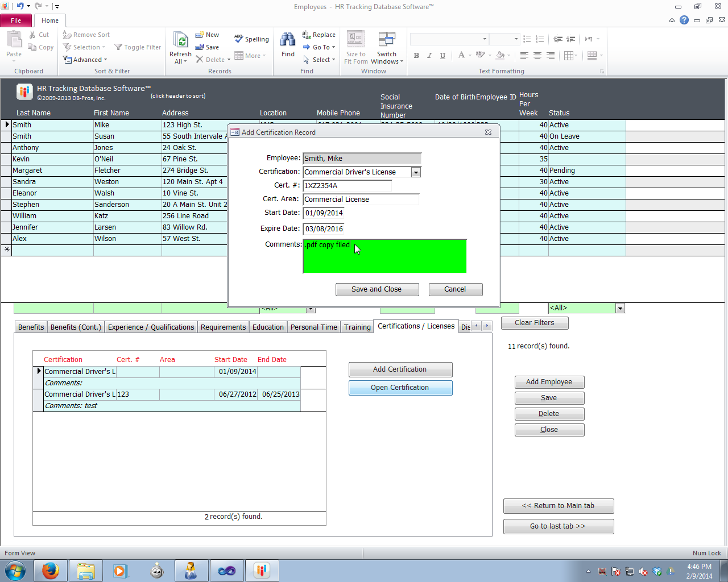The width and height of the screenshot is (728, 582).
Task: Click Cancel in Add Certification dialog
Action: 455,289
